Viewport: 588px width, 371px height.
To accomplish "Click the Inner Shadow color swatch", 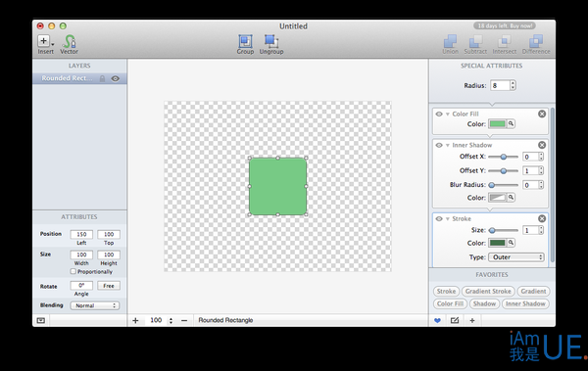I will pyautogui.click(x=497, y=197).
